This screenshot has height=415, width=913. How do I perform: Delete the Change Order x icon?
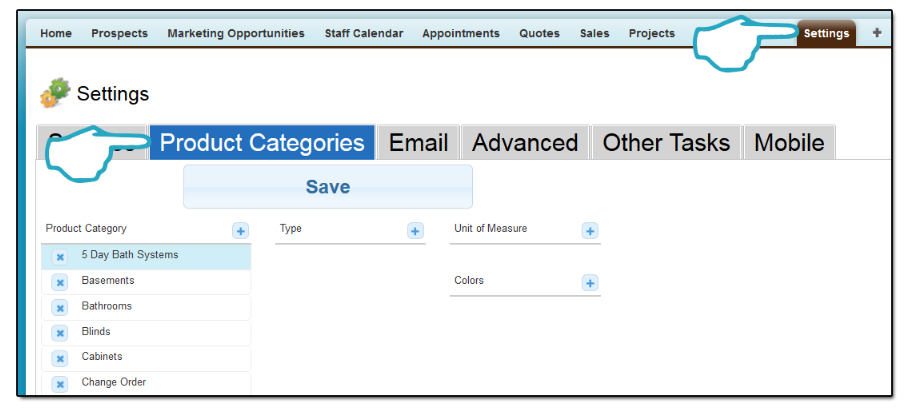point(59,384)
